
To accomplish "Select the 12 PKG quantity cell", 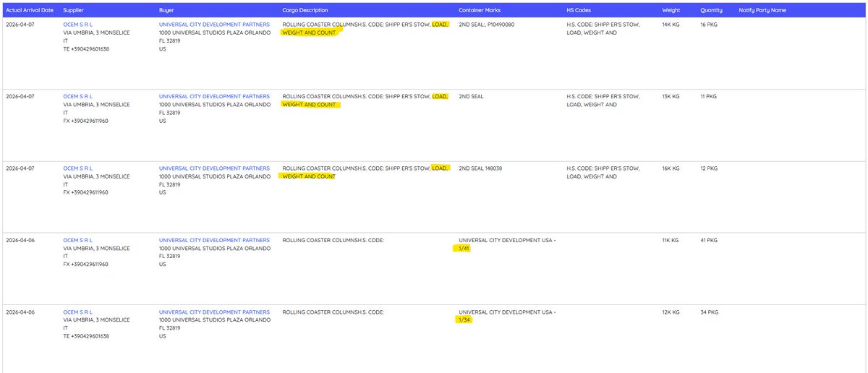I will 709,168.
